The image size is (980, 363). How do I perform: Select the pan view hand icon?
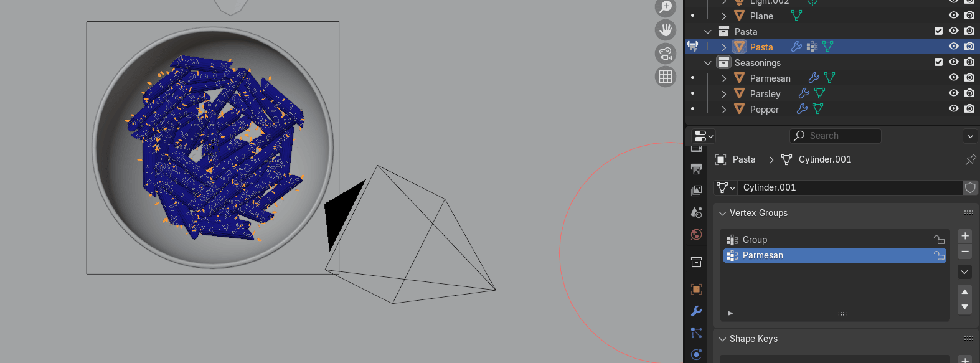[x=666, y=30]
